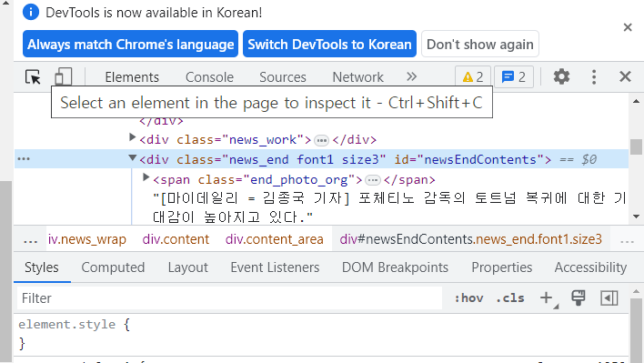Show more DevTools tabs chevron
Image resolution: width=644 pixels, height=363 pixels.
(411, 76)
